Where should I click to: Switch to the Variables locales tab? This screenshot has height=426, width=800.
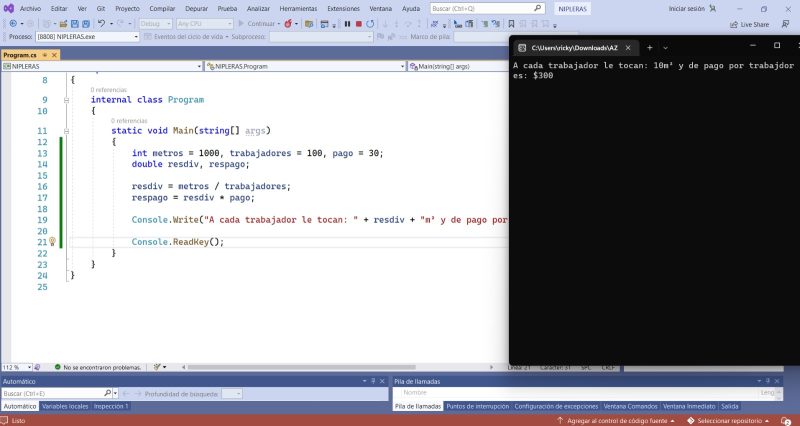[65, 406]
